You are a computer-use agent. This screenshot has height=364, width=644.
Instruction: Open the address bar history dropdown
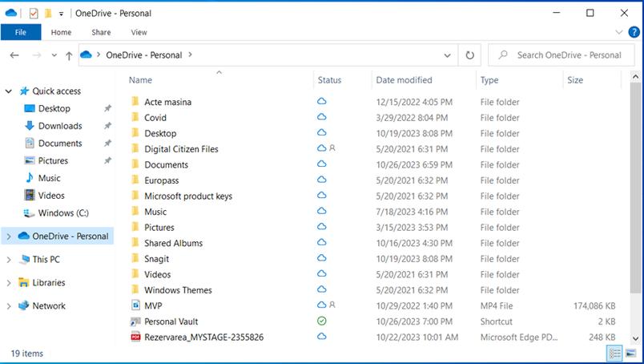[x=447, y=55]
